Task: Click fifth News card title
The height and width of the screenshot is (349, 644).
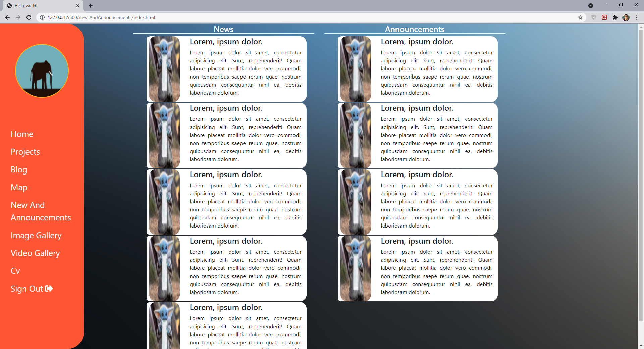Action: 226,307
